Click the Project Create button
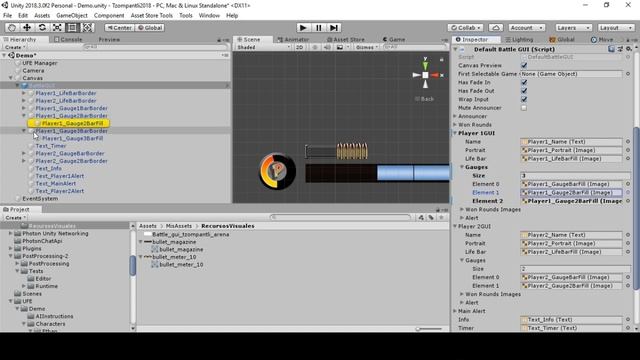The width and height of the screenshot is (640, 360). (15, 218)
